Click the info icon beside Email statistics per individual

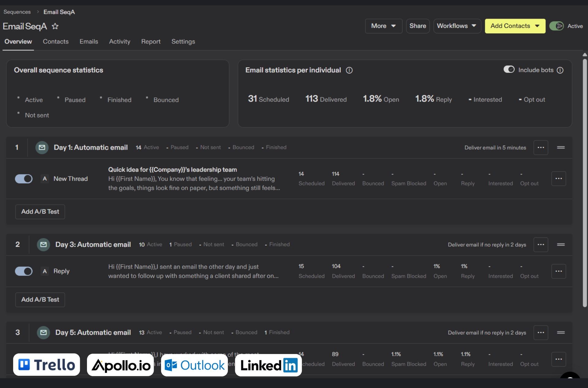point(349,70)
